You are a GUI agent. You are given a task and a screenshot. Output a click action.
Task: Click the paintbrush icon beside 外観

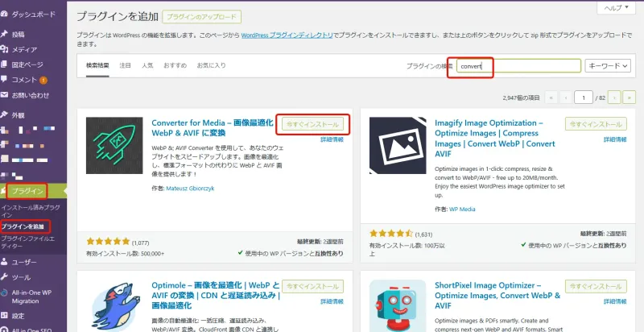point(4,115)
